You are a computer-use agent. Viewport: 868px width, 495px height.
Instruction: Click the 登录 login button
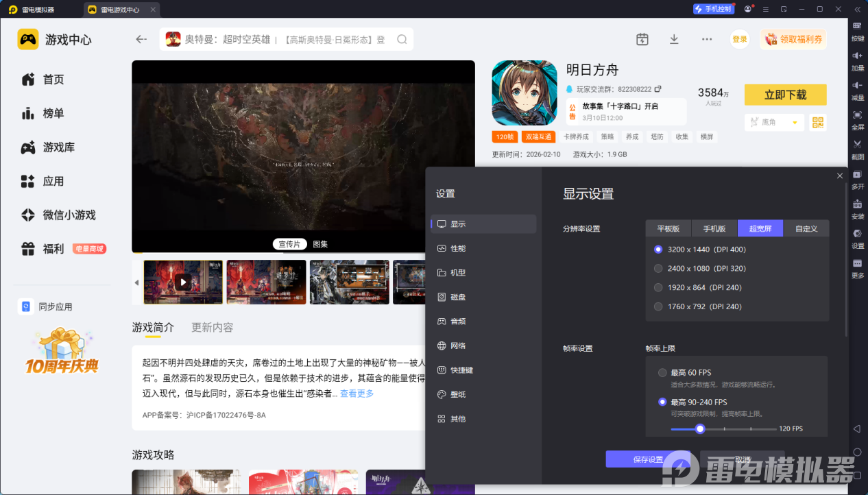click(x=740, y=39)
